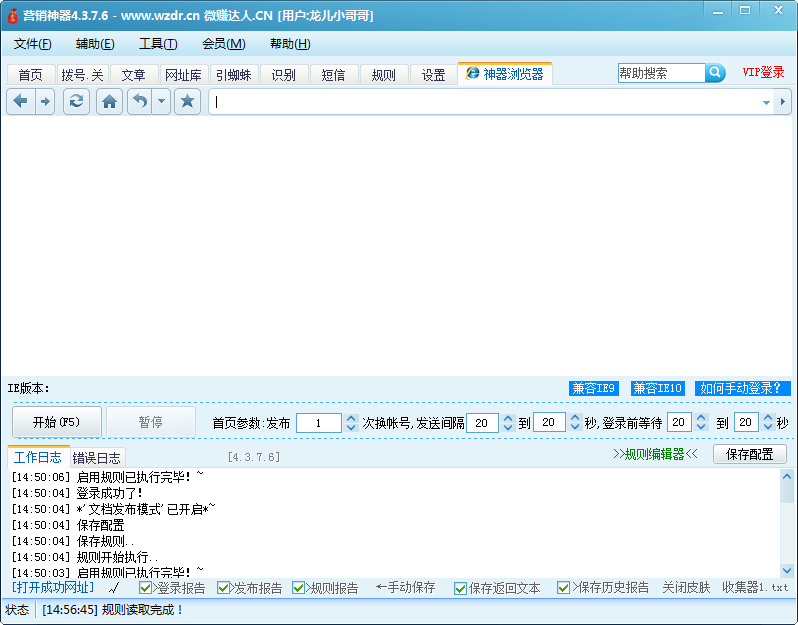Switch to the 引蜘蛛 tab
The height and width of the screenshot is (625, 798).
coord(234,75)
